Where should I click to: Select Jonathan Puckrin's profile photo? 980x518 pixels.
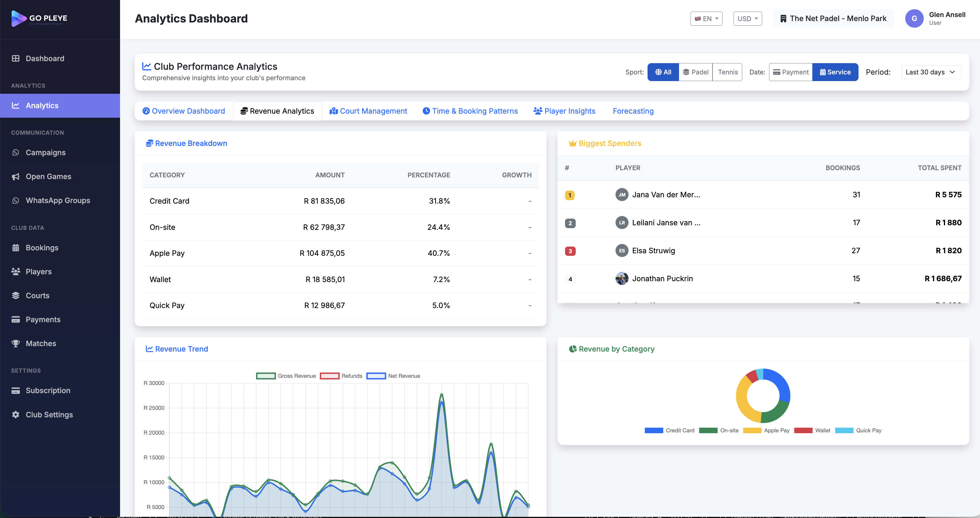622,278
